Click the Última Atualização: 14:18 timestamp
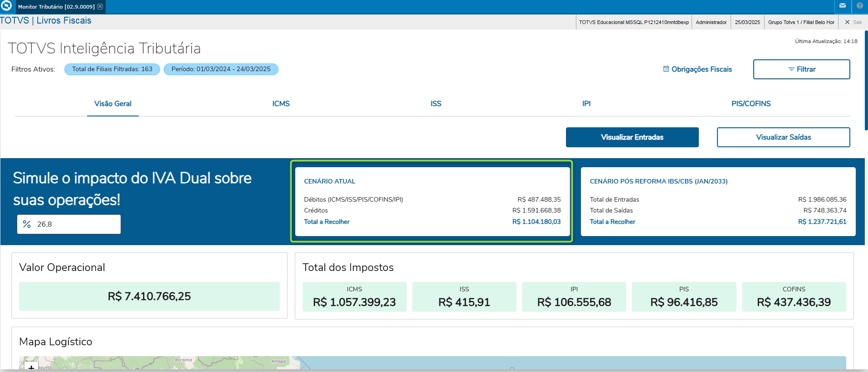This screenshot has width=868, height=372. point(826,41)
